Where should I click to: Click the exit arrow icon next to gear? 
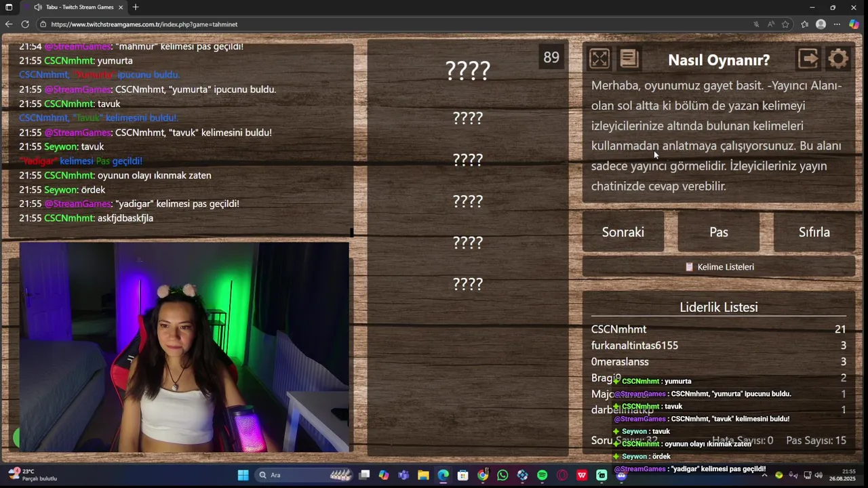[808, 59]
